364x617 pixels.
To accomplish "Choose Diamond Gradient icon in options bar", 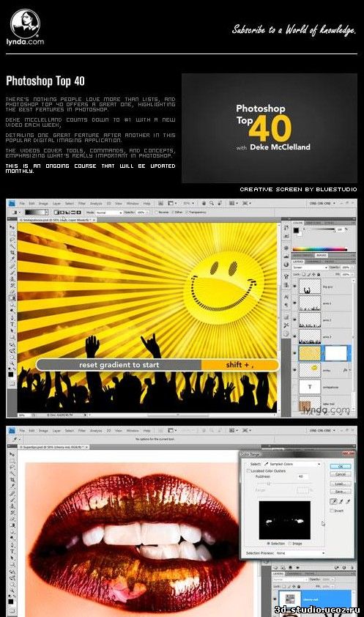I will [78, 213].
